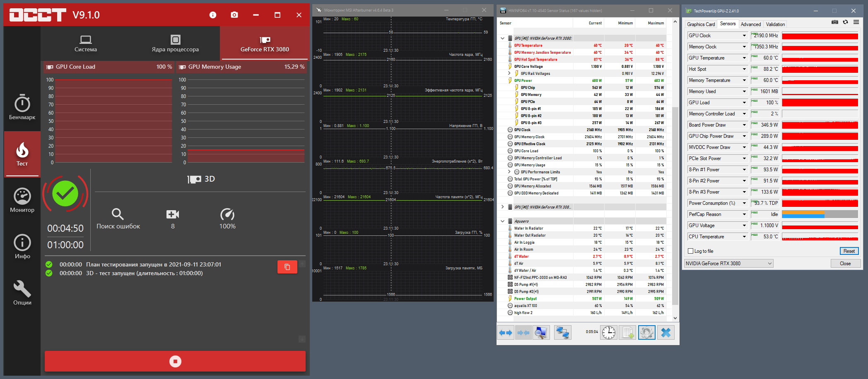Click HWiNFO gray collapse arrows toolbar icon
The height and width of the screenshot is (379, 868).
click(x=523, y=333)
